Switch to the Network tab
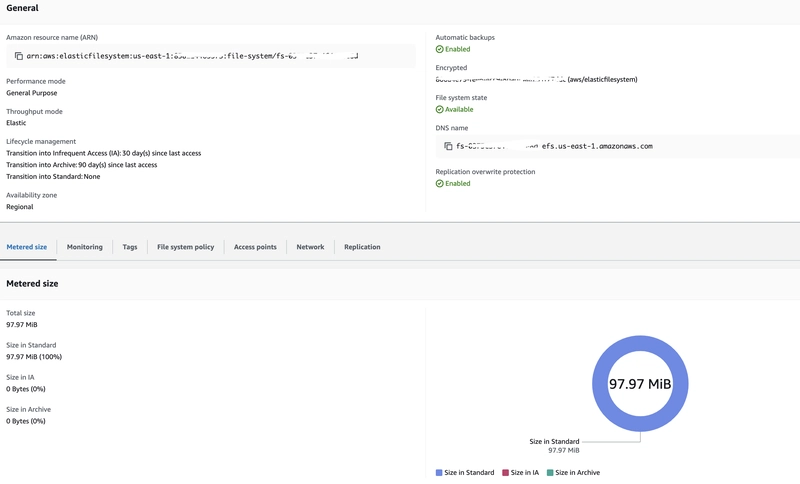 tap(310, 247)
